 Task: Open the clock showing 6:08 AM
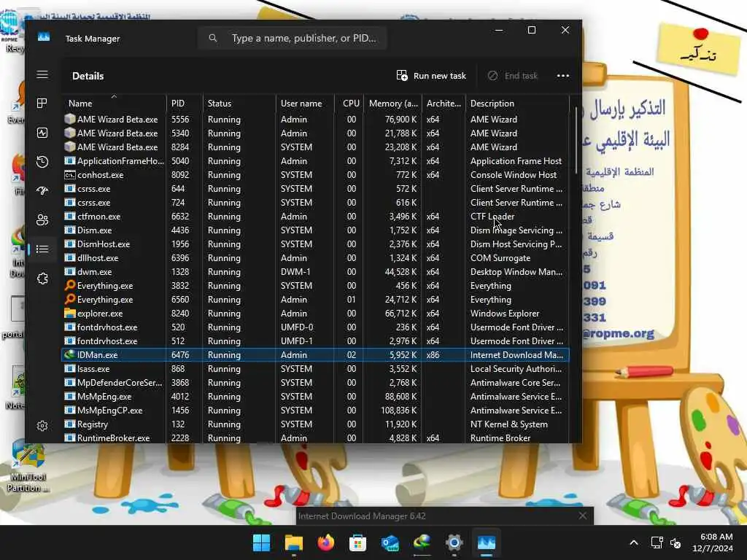[713, 542]
